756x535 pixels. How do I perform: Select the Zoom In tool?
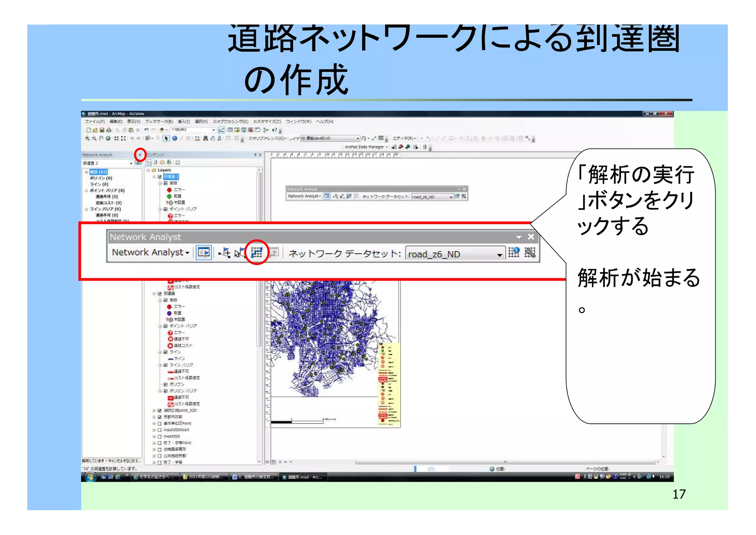click(x=87, y=139)
